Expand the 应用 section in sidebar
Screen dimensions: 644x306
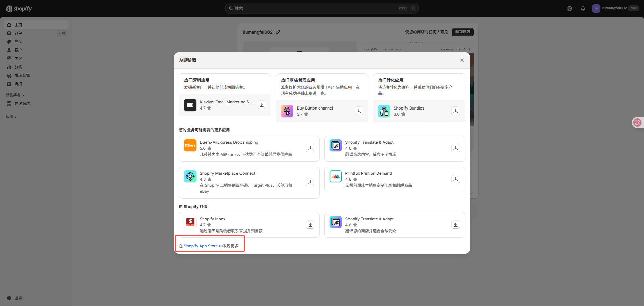[x=11, y=116]
